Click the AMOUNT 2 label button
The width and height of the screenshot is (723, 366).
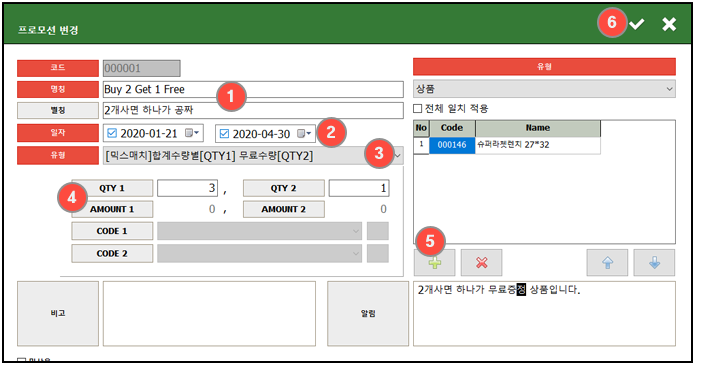click(x=284, y=209)
